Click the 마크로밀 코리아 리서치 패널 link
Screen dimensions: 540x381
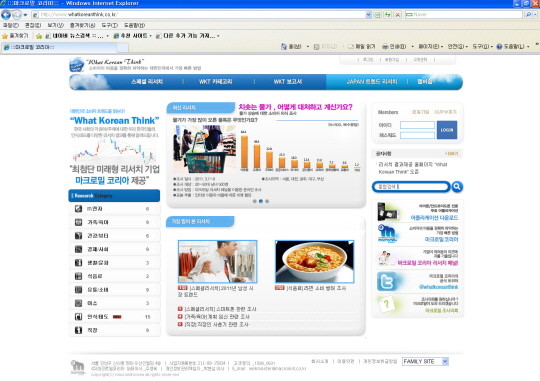point(428,263)
